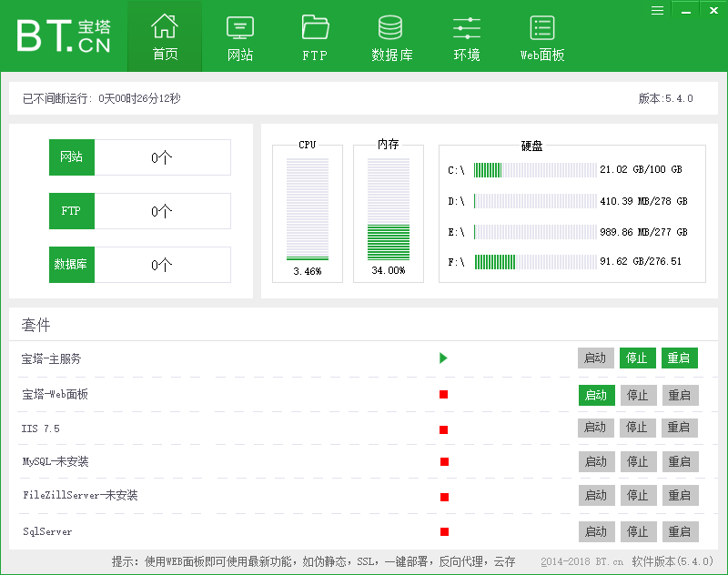This screenshot has height=575, width=728.
Task: Click the 套件 section heading
Action: (x=35, y=325)
